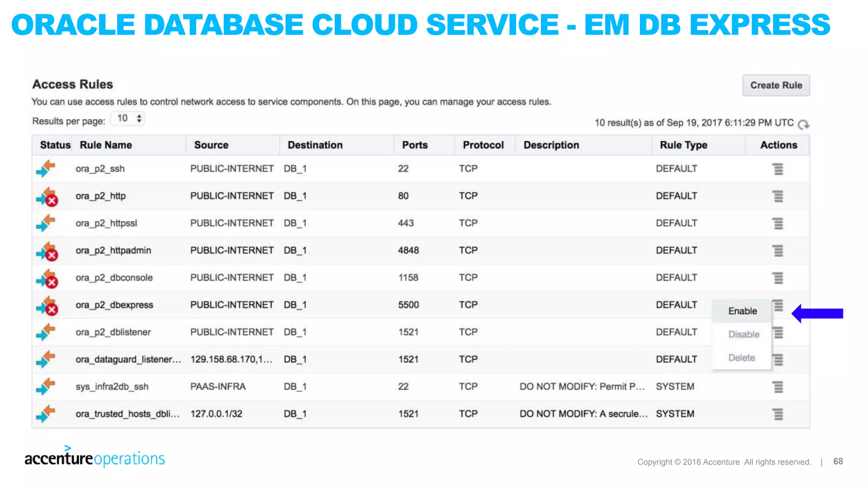Sort by the Protocol column header

483,145
